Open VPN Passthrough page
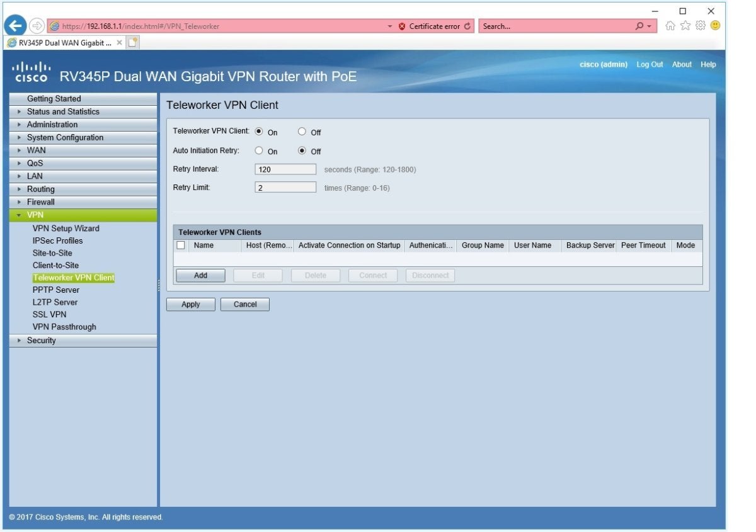Viewport: 756px width, 532px height. pyautogui.click(x=64, y=327)
